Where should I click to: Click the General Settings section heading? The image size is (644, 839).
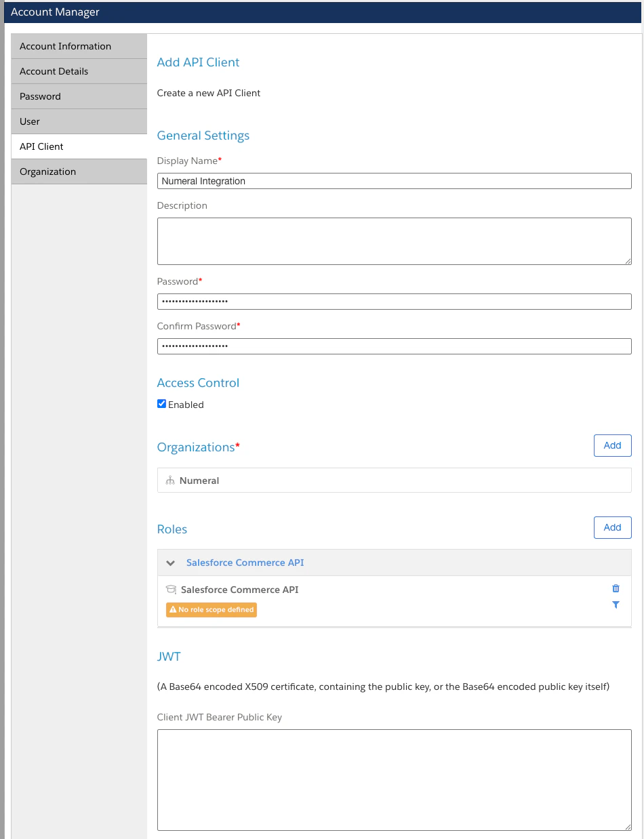pyautogui.click(x=203, y=136)
